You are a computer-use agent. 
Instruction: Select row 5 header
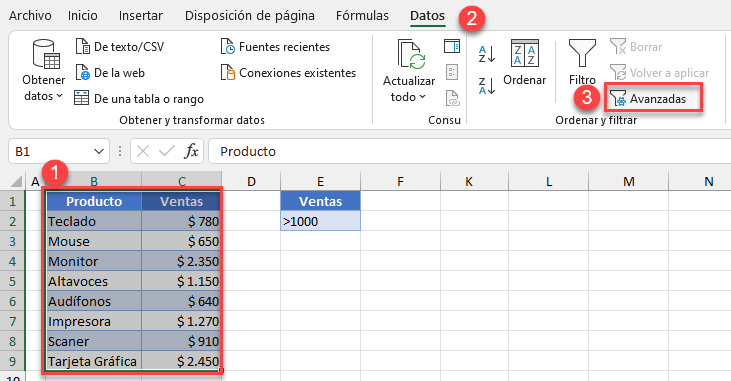pos(13,282)
